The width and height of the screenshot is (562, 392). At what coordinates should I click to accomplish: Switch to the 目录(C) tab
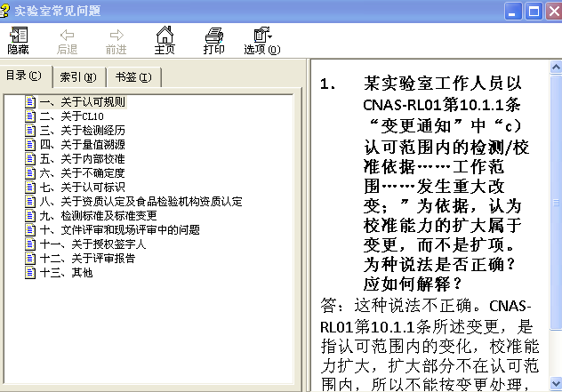pos(24,76)
